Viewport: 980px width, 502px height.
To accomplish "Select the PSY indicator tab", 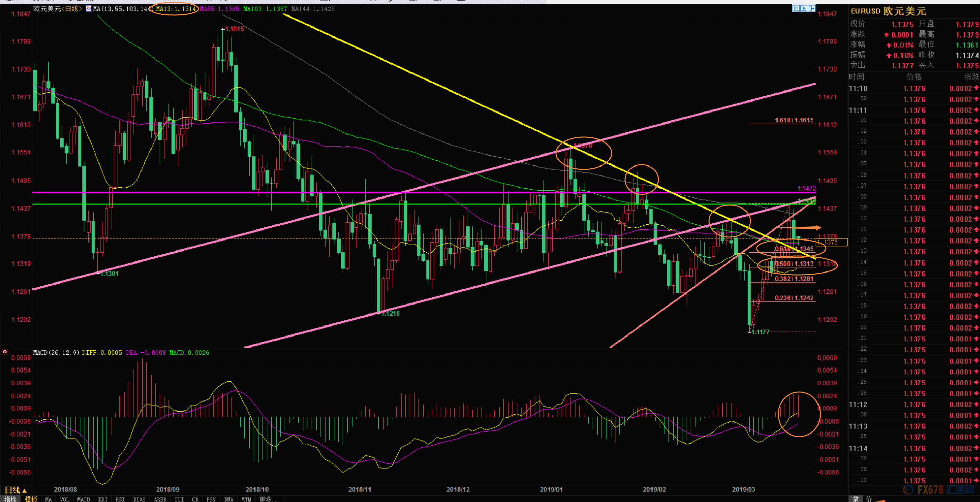I will 211,499.
